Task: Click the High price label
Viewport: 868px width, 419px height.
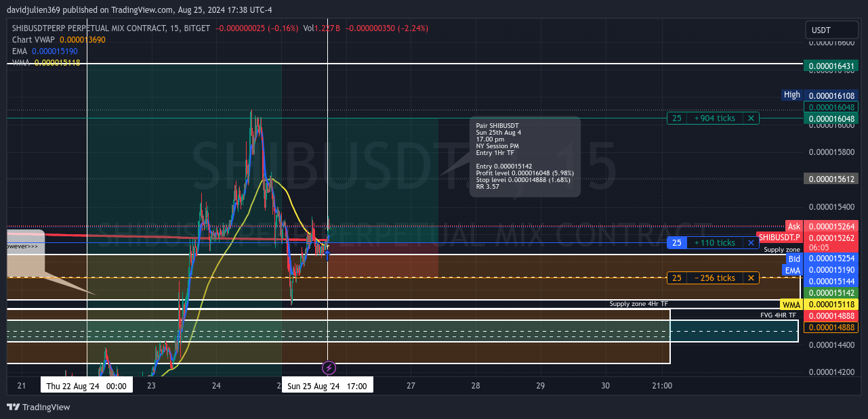Action: coord(792,95)
